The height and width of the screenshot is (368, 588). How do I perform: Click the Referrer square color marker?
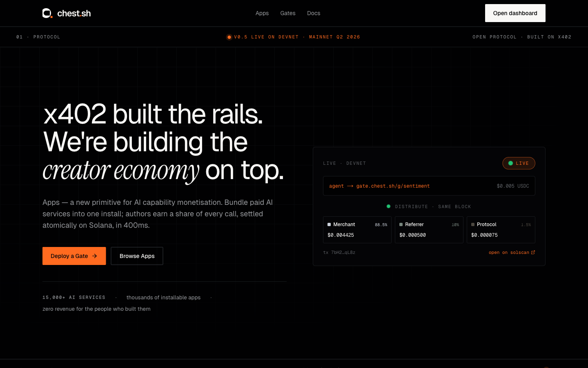click(401, 224)
